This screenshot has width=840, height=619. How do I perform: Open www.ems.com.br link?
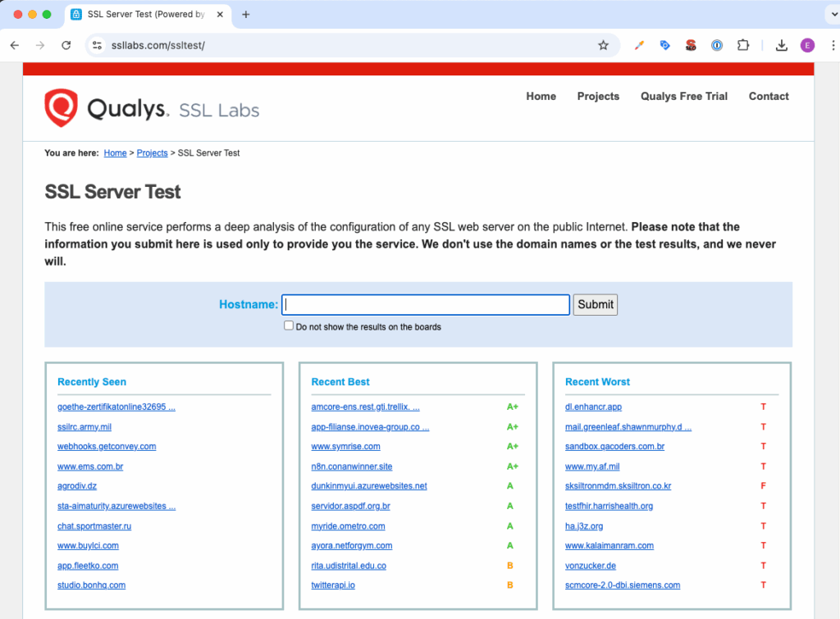(90, 467)
